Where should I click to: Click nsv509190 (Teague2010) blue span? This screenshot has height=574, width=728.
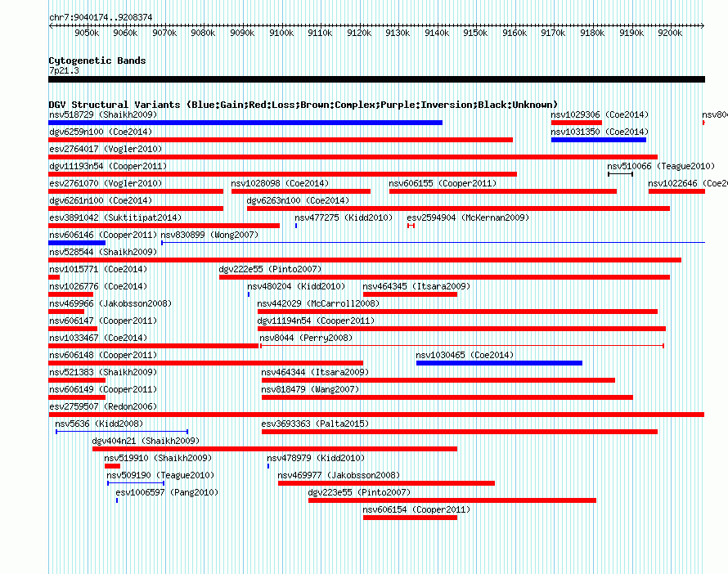pos(136,483)
